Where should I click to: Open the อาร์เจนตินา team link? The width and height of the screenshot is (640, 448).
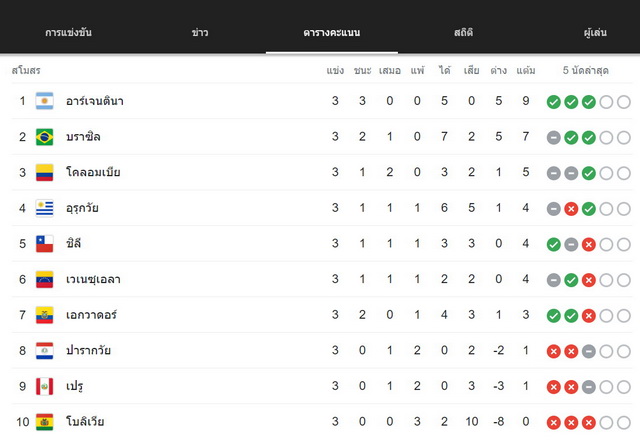click(95, 101)
